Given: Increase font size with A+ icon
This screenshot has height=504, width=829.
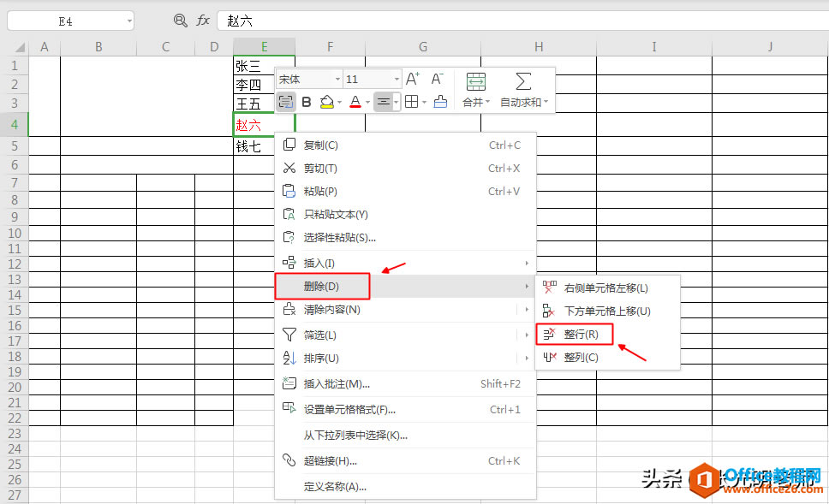Looking at the screenshot, I should 413,80.
